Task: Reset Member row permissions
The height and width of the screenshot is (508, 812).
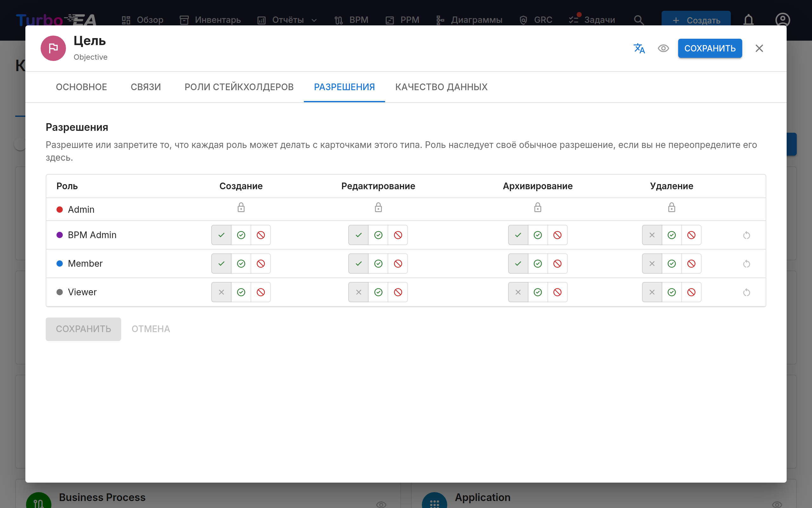Action: click(x=747, y=264)
